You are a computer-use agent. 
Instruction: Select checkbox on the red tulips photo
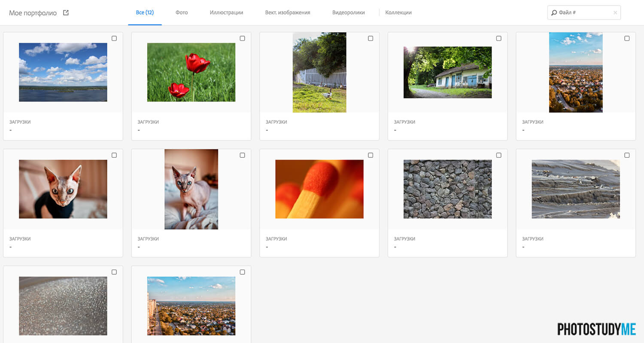(x=242, y=38)
